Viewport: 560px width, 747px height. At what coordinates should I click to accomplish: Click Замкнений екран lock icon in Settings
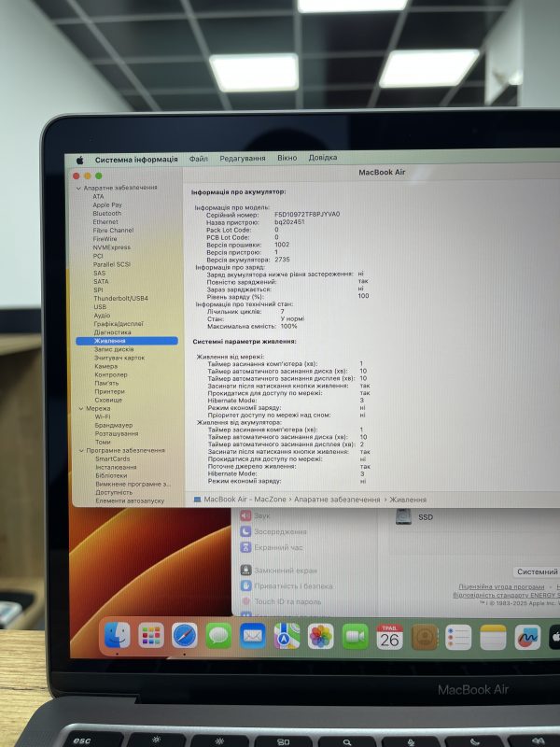(x=245, y=570)
